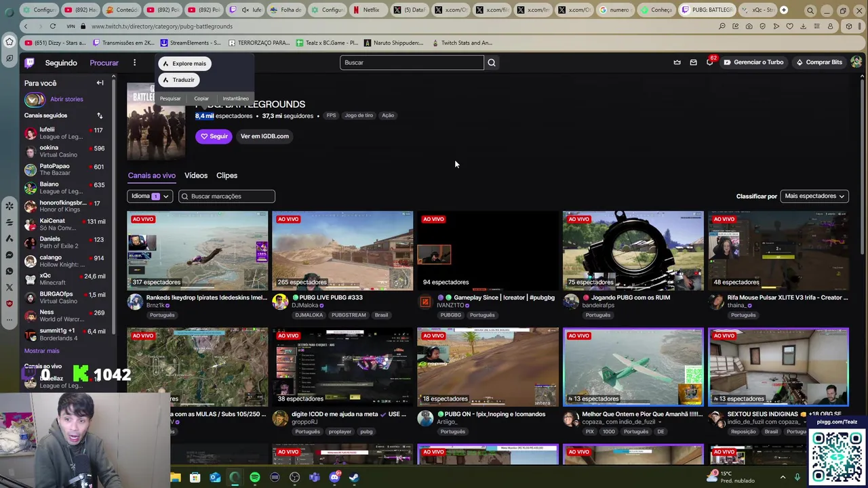This screenshot has width=868, height=488.
Task: Switch to the Clipes tab
Action: coord(226,176)
